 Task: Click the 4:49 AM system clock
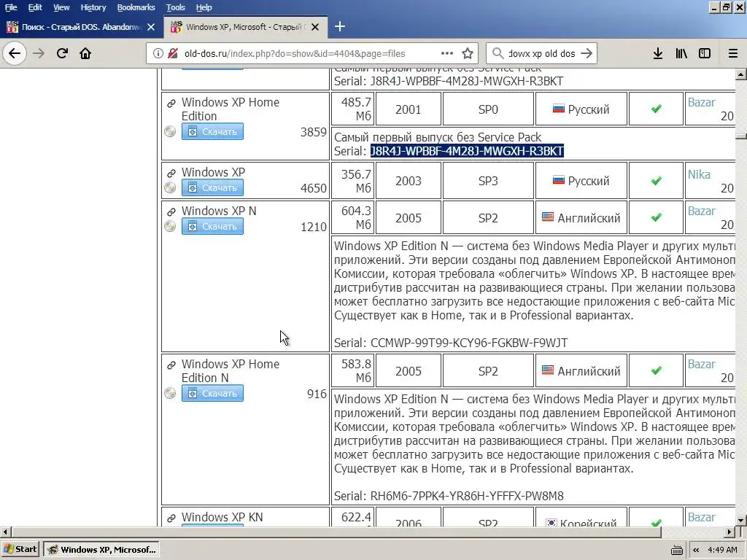point(723,550)
